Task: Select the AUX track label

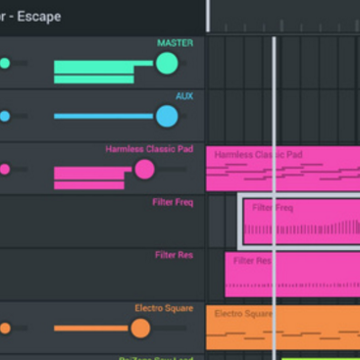Action: 184,96
